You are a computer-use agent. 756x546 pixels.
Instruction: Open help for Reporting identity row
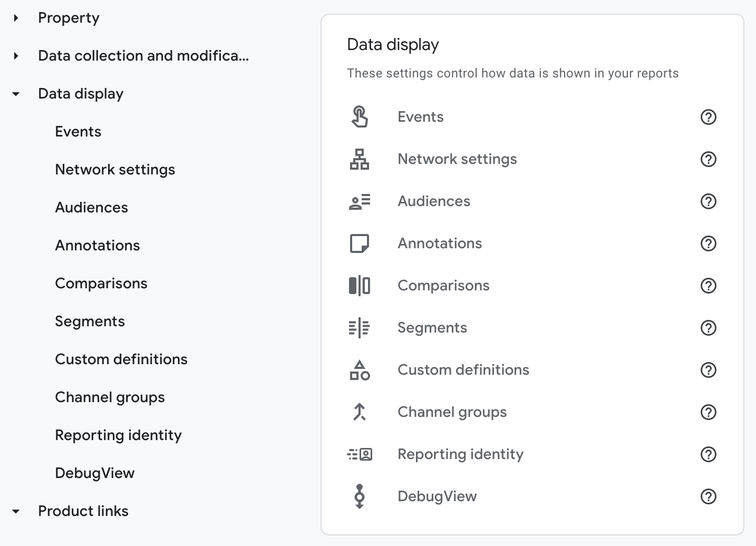coord(708,454)
